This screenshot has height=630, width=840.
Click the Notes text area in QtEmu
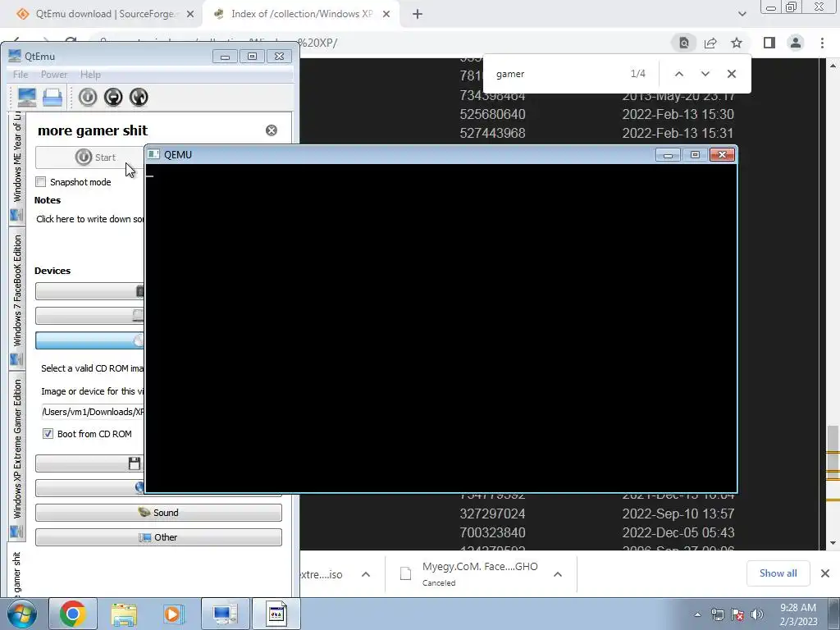pyautogui.click(x=90, y=218)
